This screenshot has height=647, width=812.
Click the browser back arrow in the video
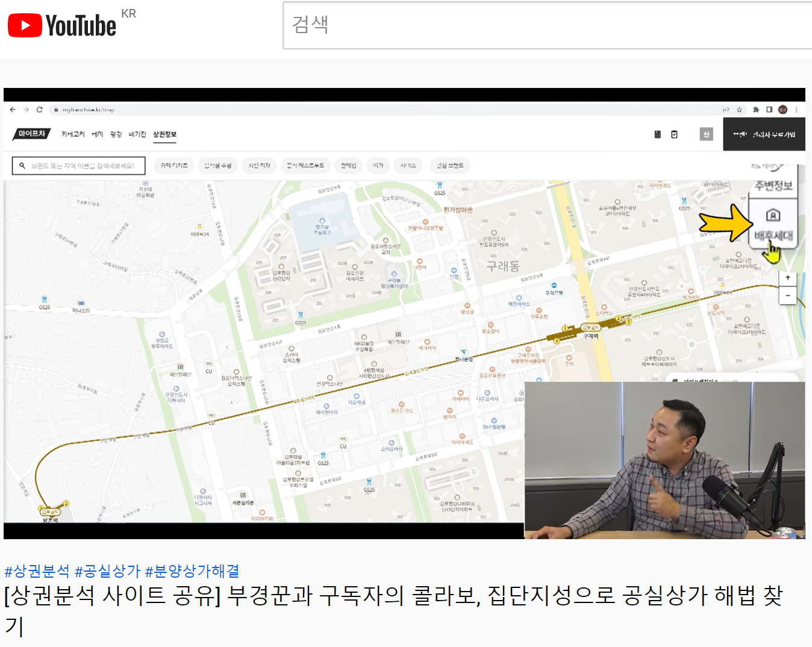[x=13, y=110]
